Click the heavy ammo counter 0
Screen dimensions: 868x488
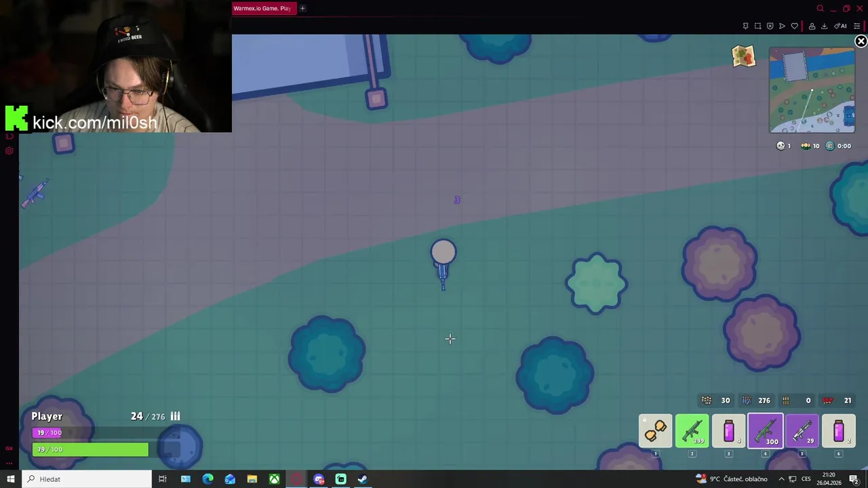coord(797,401)
